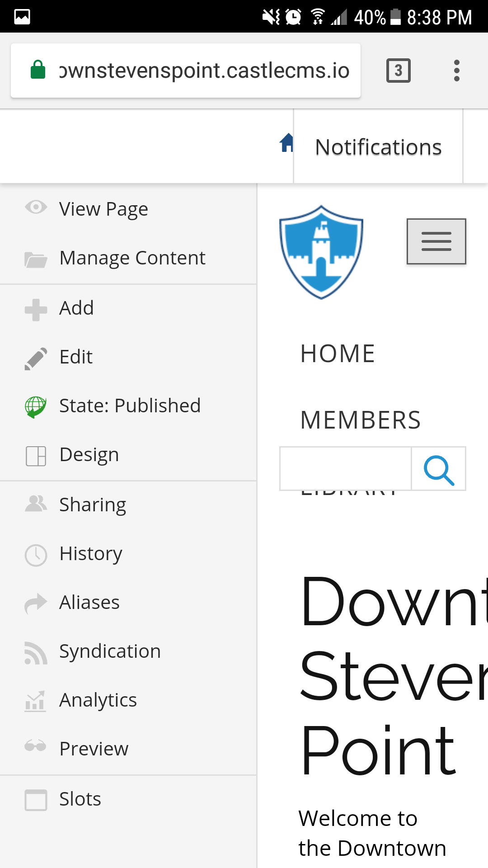Focus the site search input field
This screenshot has width=488, height=868.
(346, 469)
